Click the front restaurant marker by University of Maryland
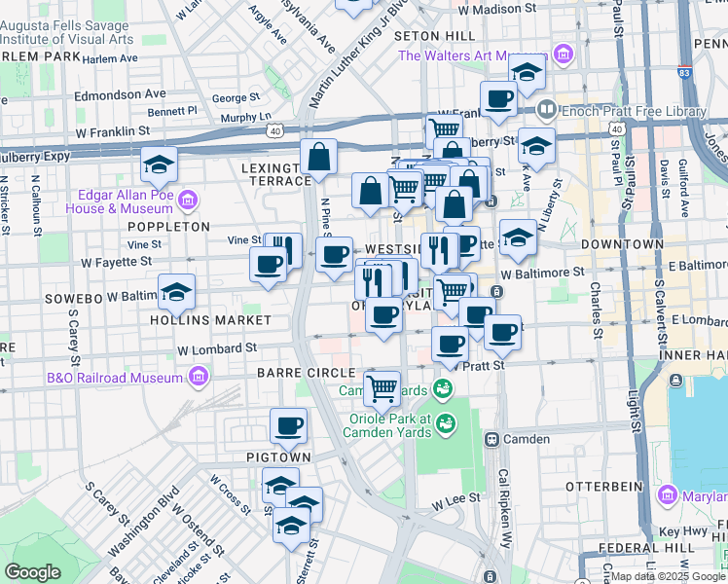The image size is (728, 584). 374,283
